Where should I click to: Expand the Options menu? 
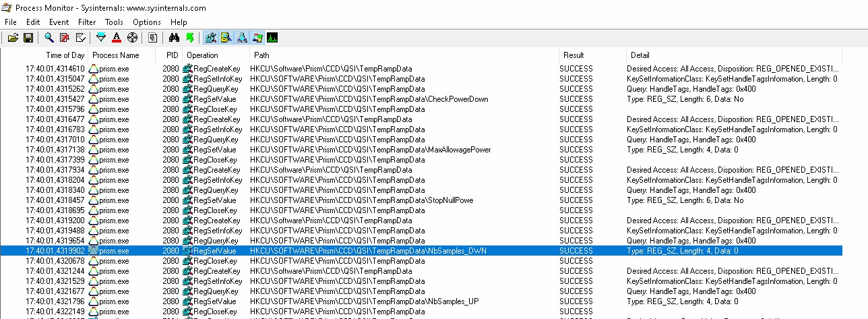(147, 22)
